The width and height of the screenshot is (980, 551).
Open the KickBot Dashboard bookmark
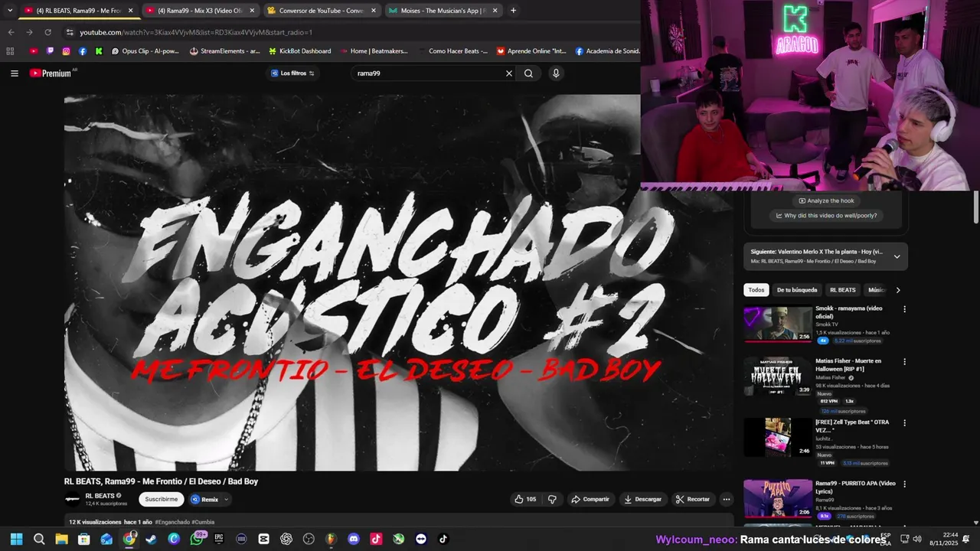pyautogui.click(x=299, y=51)
